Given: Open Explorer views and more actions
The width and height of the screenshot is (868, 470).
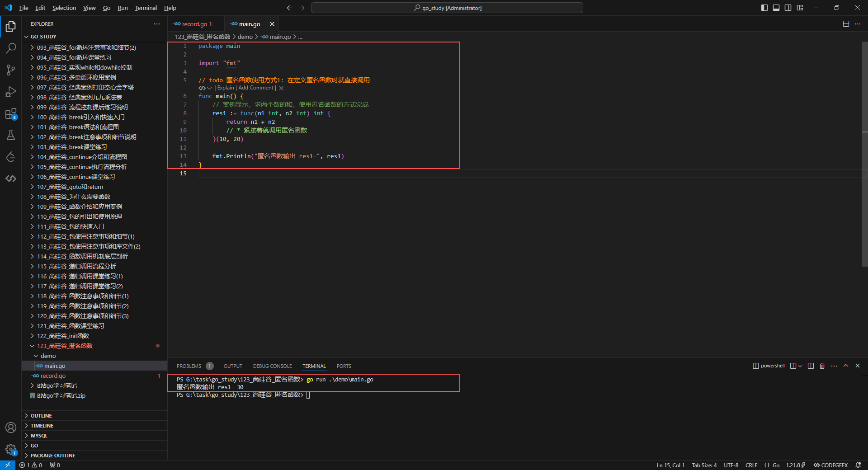Looking at the screenshot, I should tap(157, 24).
